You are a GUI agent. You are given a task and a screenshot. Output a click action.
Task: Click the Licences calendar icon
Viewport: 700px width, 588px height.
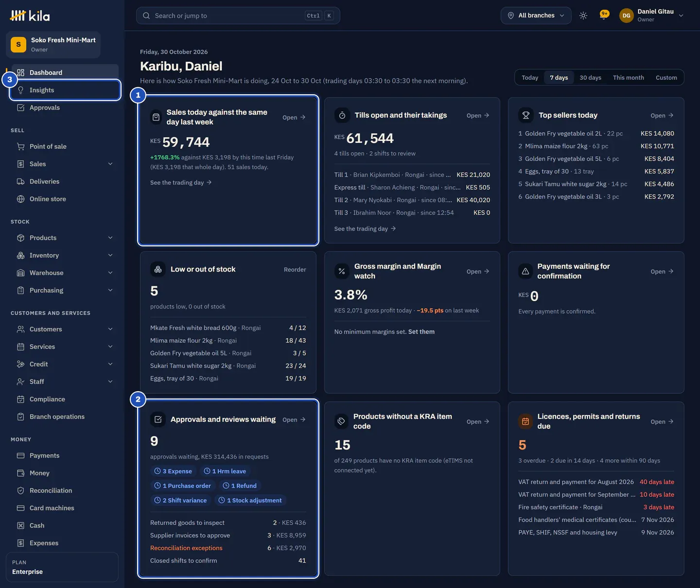click(x=525, y=421)
